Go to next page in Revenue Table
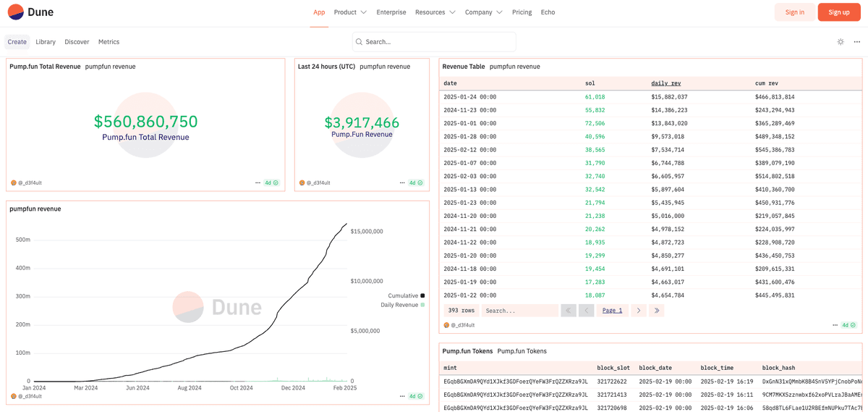 coord(638,311)
